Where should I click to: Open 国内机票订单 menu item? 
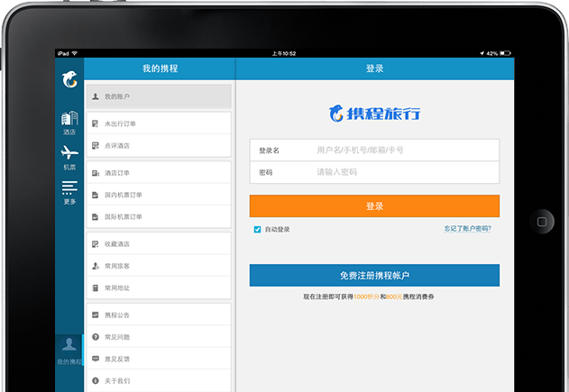click(159, 195)
